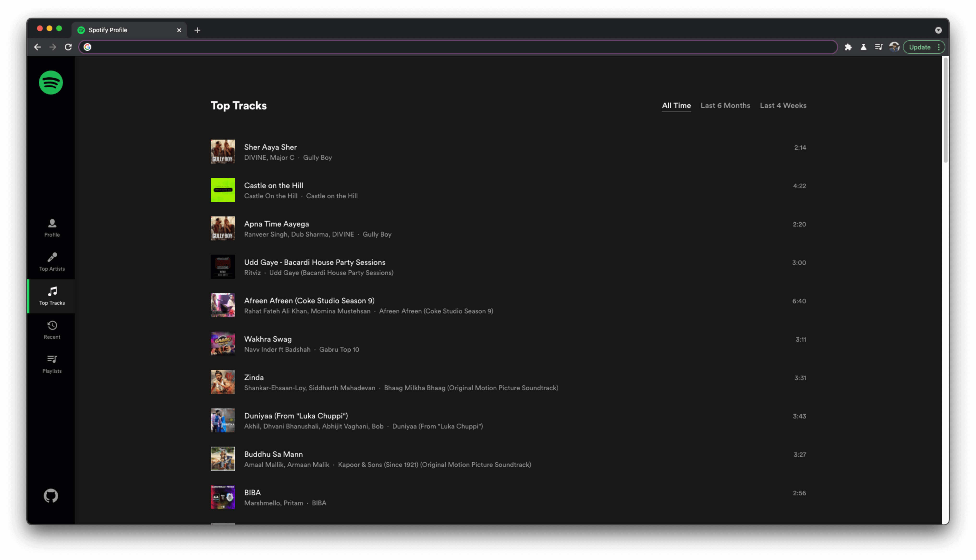Click the BIBA album cover thumbnail
This screenshot has width=976, height=560.
(x=222, y=497)
